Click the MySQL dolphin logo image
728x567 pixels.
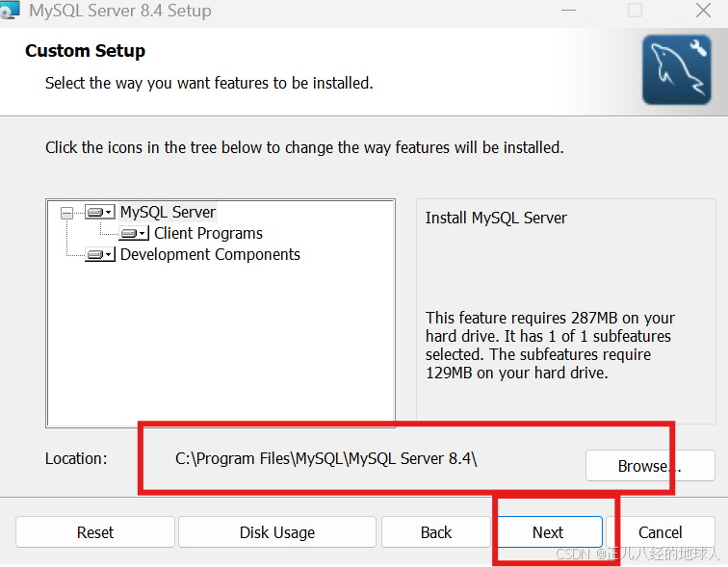tap(676, 69)
